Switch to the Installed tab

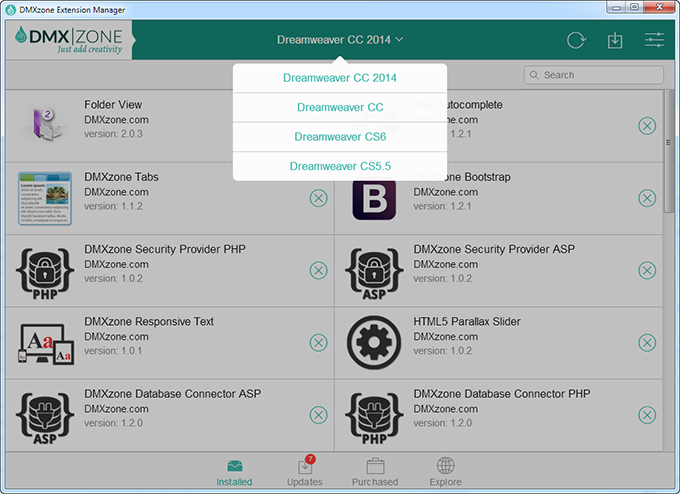235,472
